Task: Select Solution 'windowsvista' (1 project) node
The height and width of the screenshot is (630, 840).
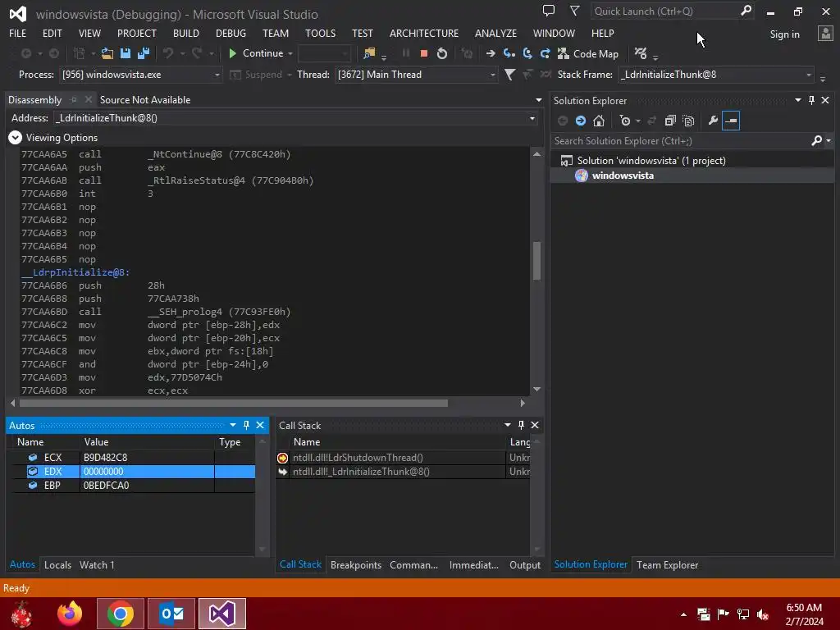Action: click(x=651, y=161)
